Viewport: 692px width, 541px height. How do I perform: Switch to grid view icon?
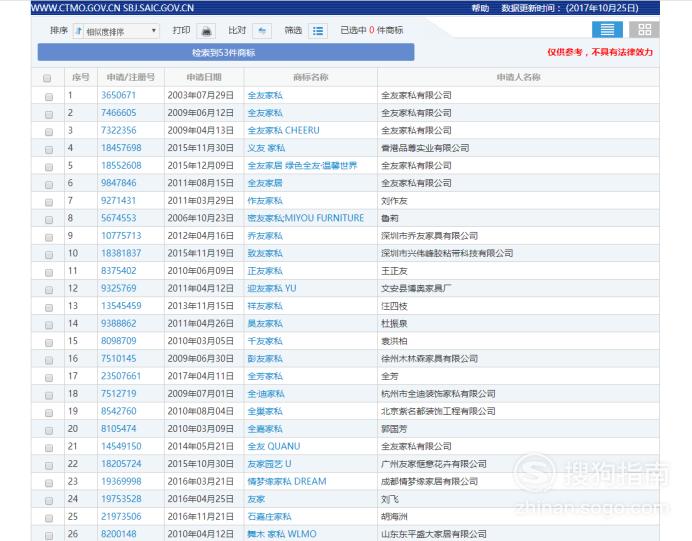[x=644, y=30]
